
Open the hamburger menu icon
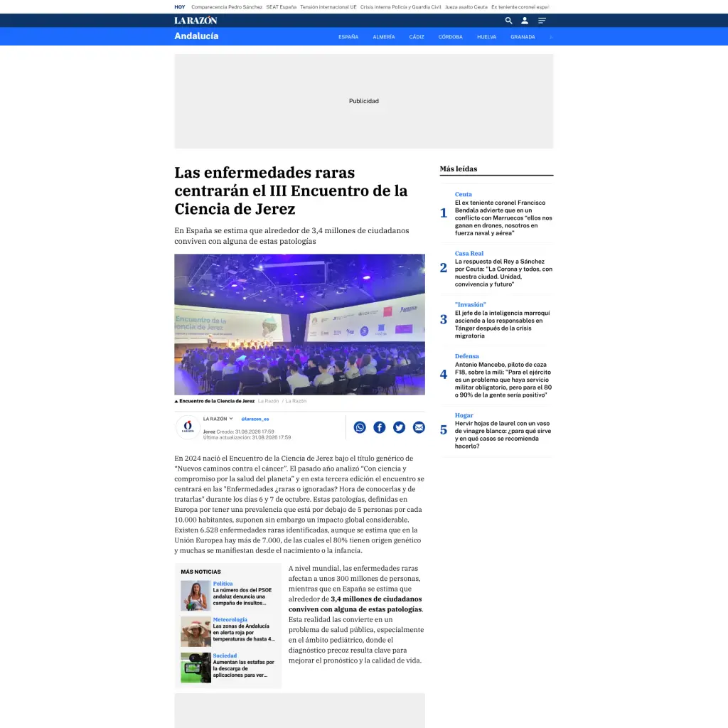542,21
